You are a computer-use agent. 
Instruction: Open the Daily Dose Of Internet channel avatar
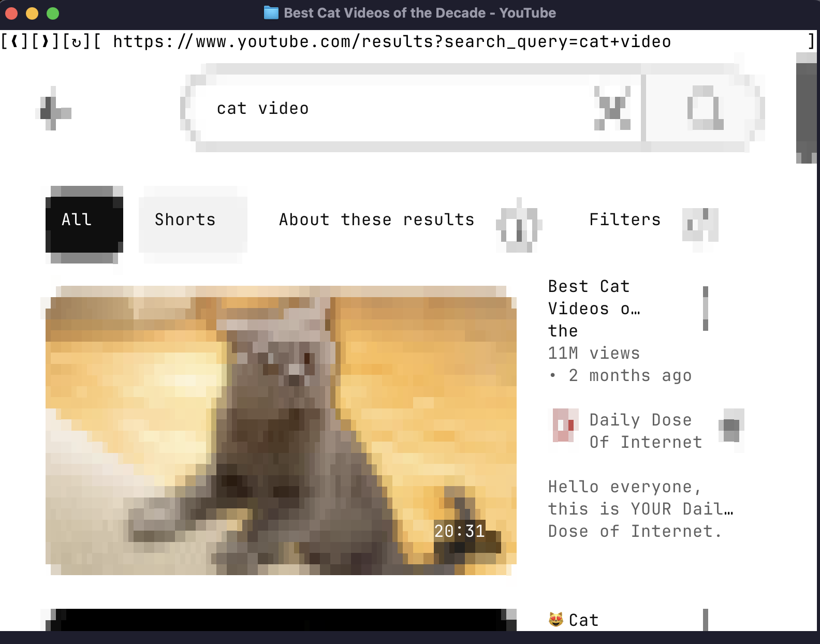click(563, 425)
